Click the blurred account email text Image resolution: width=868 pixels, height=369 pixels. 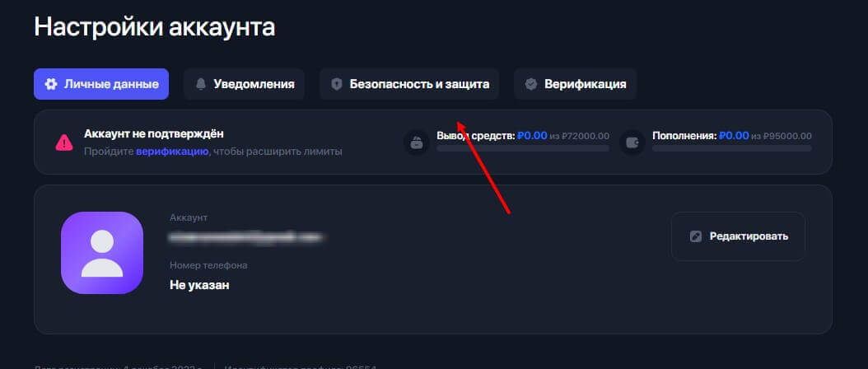246,237
